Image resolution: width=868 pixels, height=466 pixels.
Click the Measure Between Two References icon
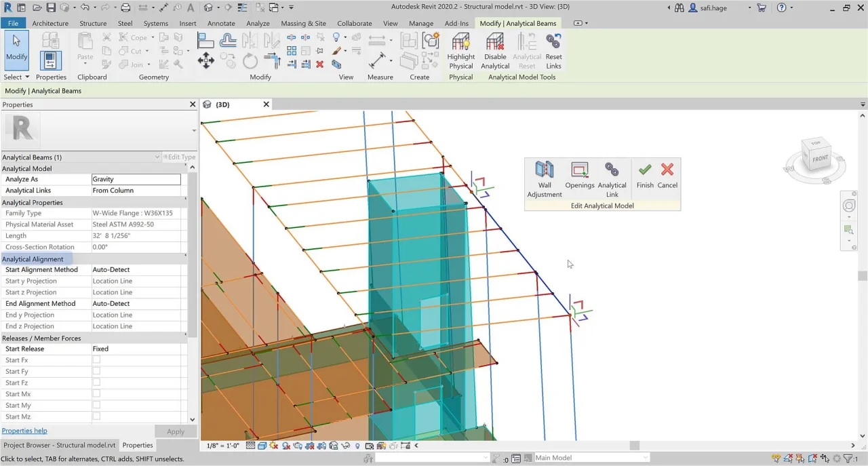[377, 62]
